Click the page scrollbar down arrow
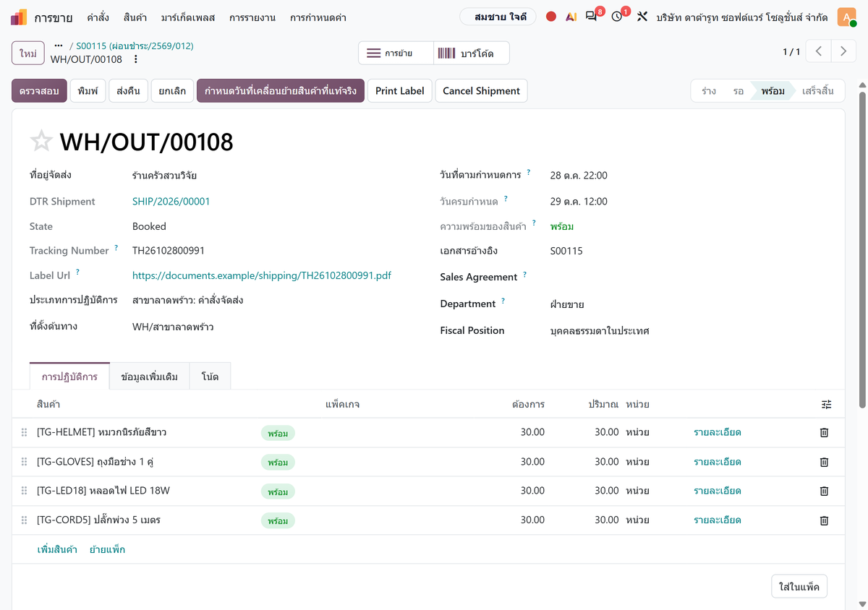The image size is (868, 610). point(861,603)
